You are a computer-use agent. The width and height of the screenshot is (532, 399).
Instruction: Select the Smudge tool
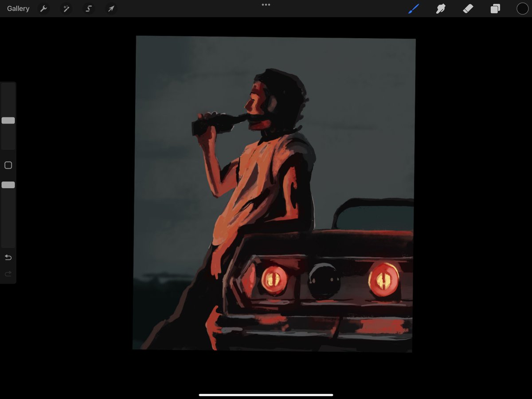point(441,8)
